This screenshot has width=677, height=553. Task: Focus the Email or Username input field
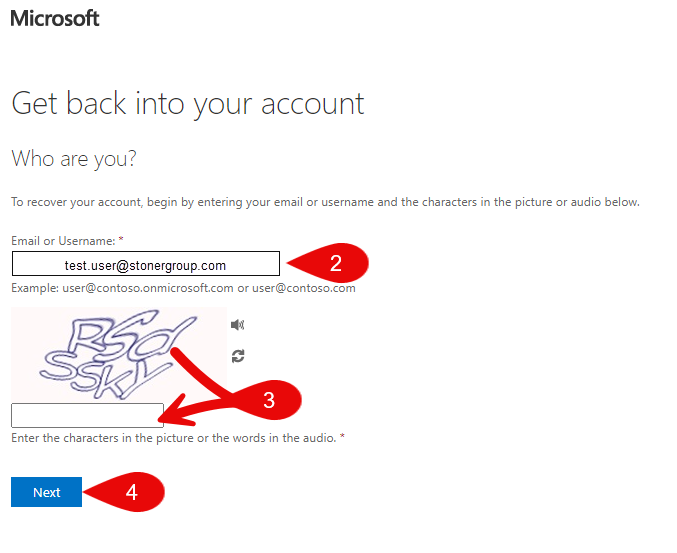coord(146,263)
